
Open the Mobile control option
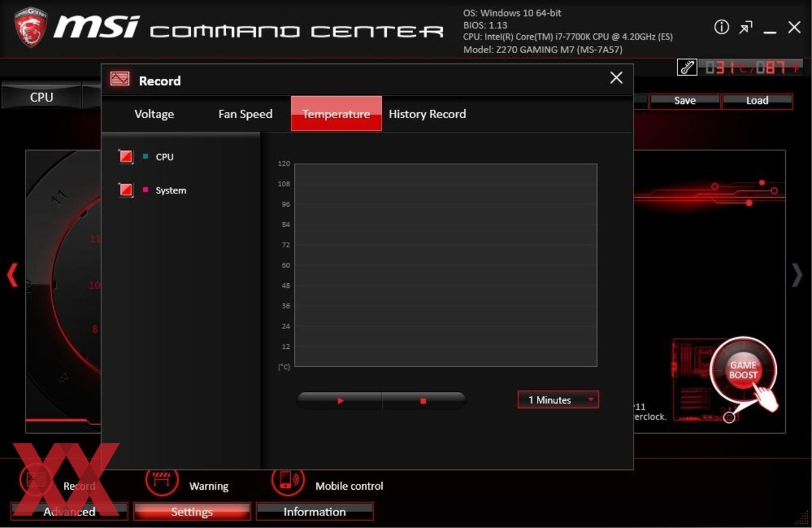pos(349,486)
